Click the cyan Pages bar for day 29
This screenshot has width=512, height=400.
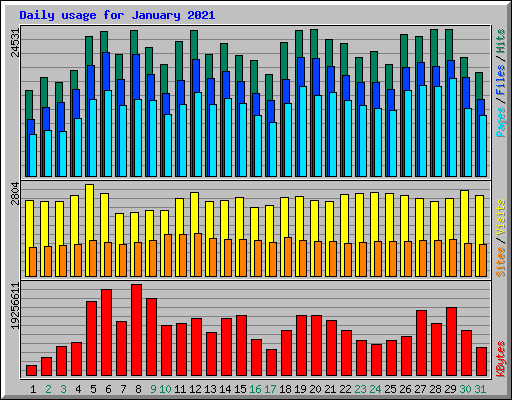[453, 127]
